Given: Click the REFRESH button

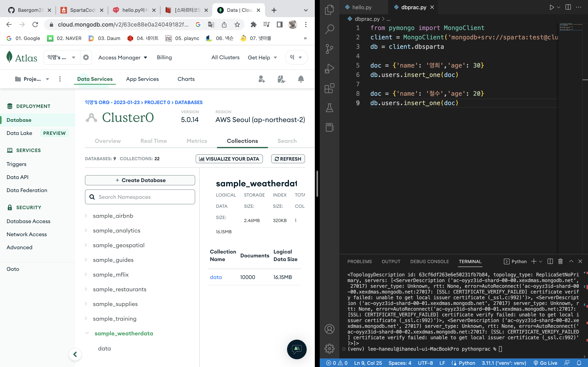Looking at the screenshot, I should point(288,159).
